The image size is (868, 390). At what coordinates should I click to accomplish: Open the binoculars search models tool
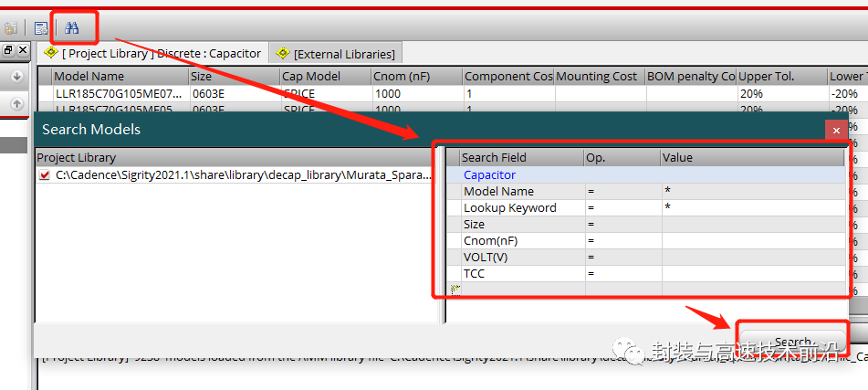(x=71, y=27)
